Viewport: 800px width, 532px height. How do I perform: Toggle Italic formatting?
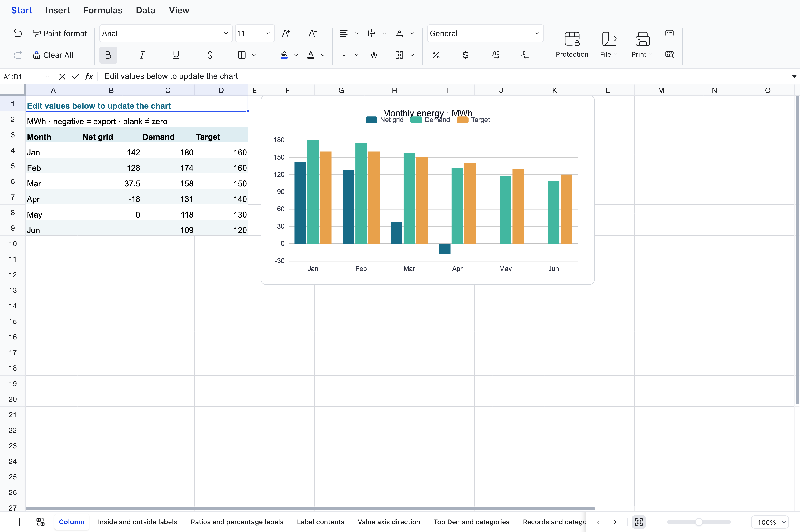142,55
